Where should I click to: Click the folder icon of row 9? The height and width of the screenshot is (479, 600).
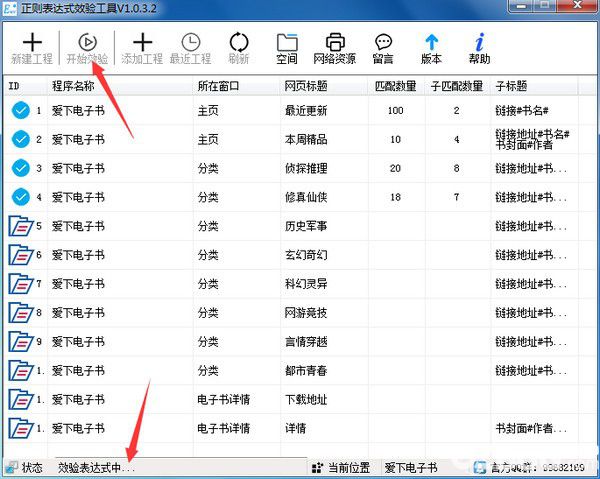point(21,342)
